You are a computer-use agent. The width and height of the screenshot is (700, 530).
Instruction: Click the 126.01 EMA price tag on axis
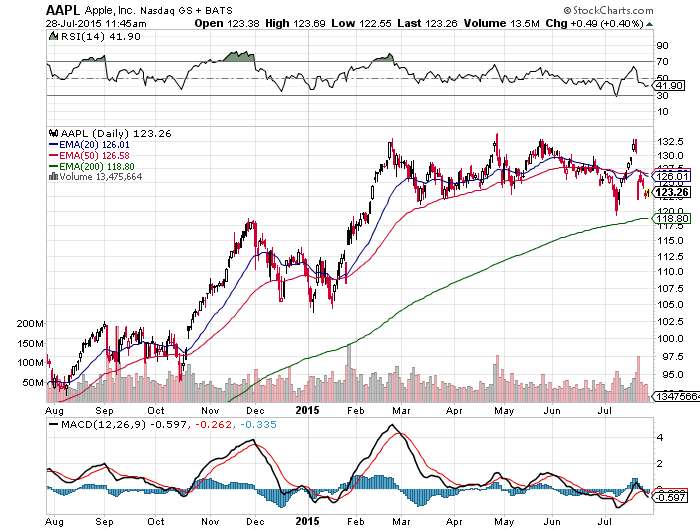673,176
